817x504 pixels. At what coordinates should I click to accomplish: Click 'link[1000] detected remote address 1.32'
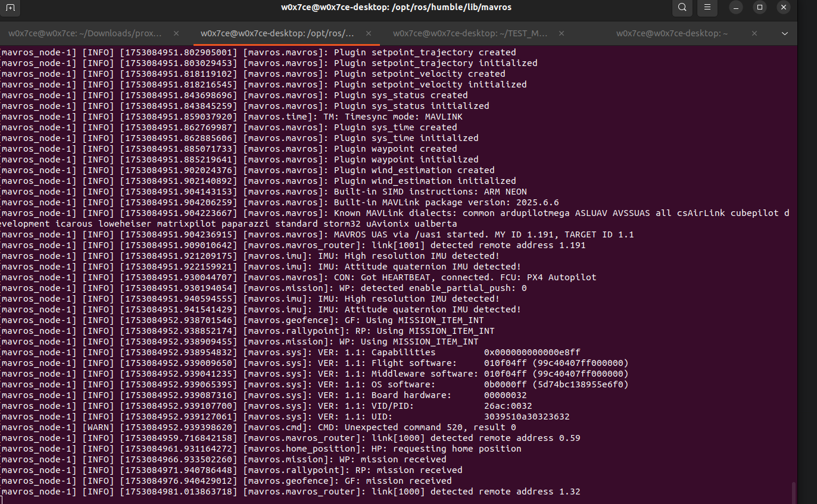pyautogui.click(x=476, y=492)
